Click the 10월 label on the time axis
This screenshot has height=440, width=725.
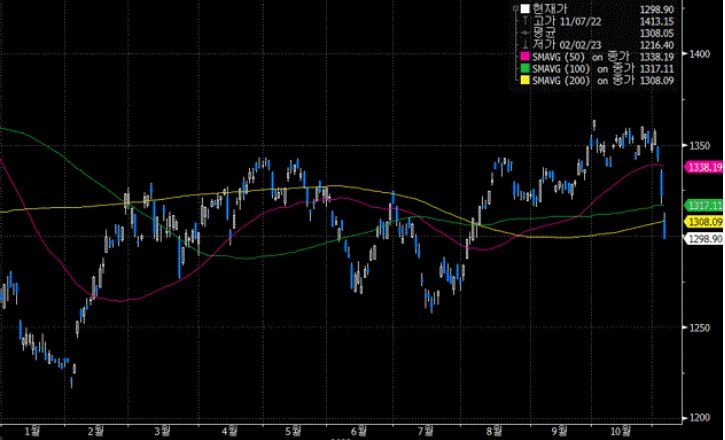(x=620, y=431)
